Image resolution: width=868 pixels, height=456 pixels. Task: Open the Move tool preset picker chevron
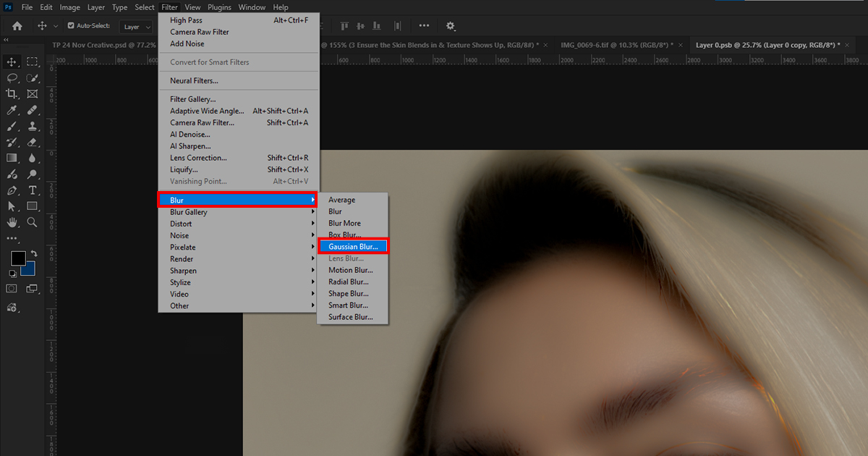coord(56,27)
